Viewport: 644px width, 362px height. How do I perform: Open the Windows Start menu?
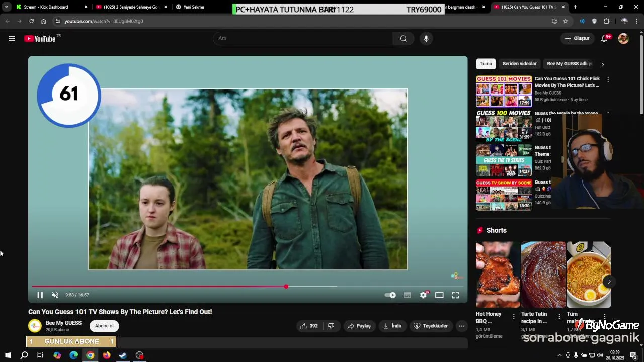tap(8, 355)
